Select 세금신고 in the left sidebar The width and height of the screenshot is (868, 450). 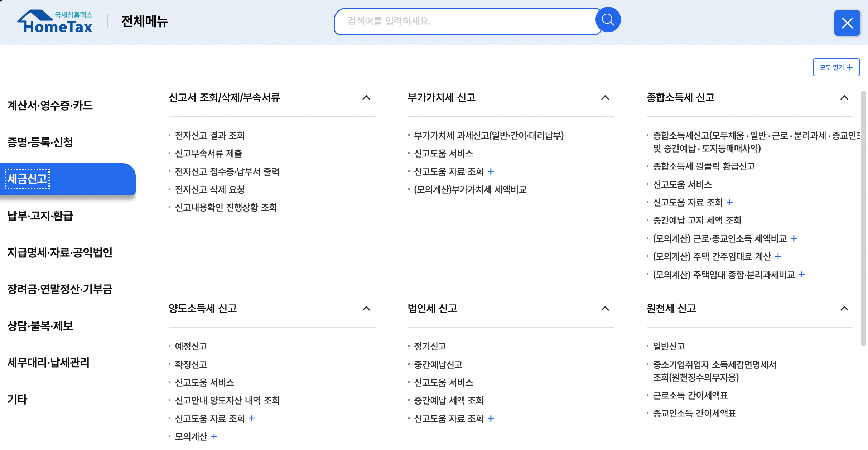(28, 179)
